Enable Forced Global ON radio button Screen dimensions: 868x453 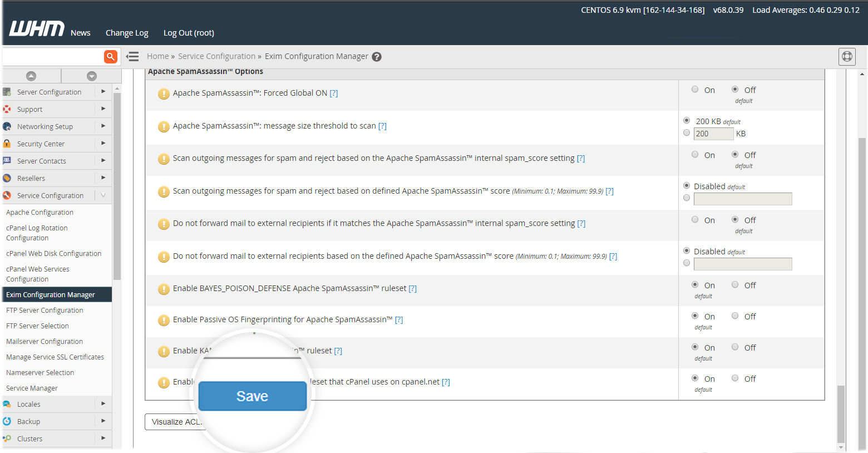point(695,90)
